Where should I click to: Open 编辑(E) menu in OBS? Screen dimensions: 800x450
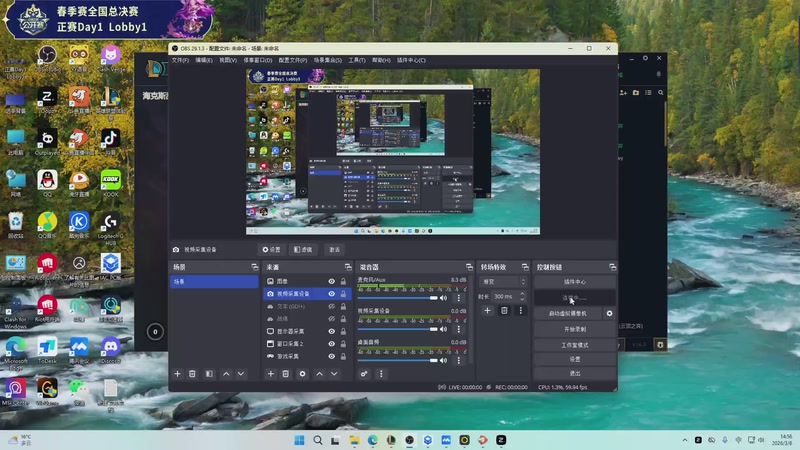(204, 60)
